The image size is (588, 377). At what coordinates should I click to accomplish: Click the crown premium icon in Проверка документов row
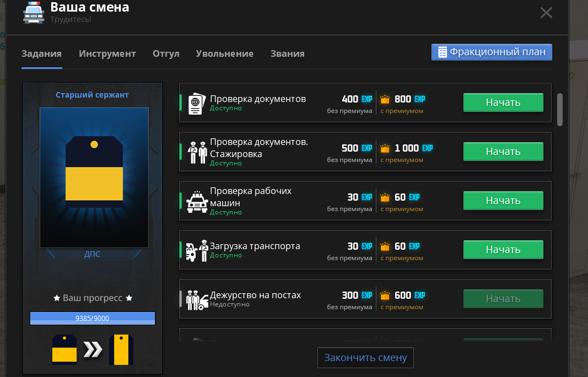[385, 100]
